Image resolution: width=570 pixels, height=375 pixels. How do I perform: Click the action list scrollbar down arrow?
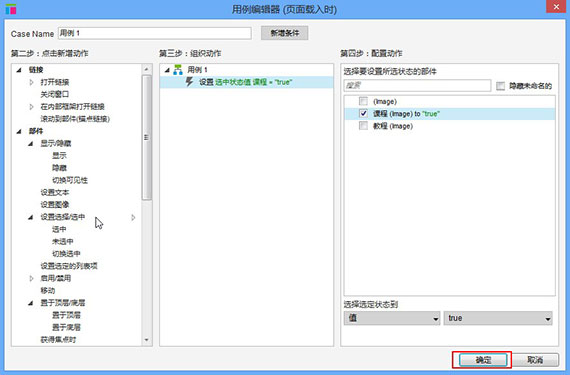click(x=146, y=340)
